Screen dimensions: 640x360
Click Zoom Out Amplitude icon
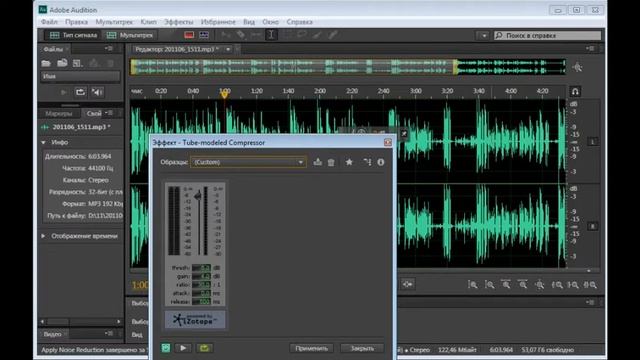[x=489, y=285]
